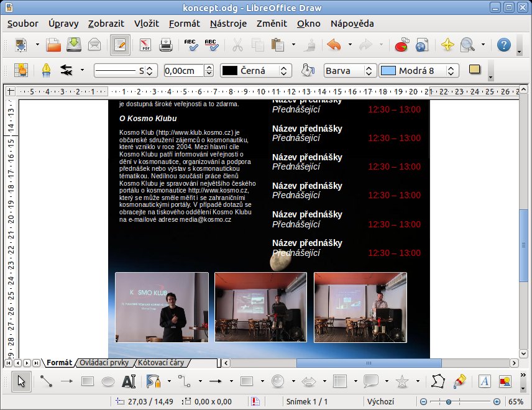Screen dimensions: 532x410
Task: Toggle Edit File mode
Action: 120,45
